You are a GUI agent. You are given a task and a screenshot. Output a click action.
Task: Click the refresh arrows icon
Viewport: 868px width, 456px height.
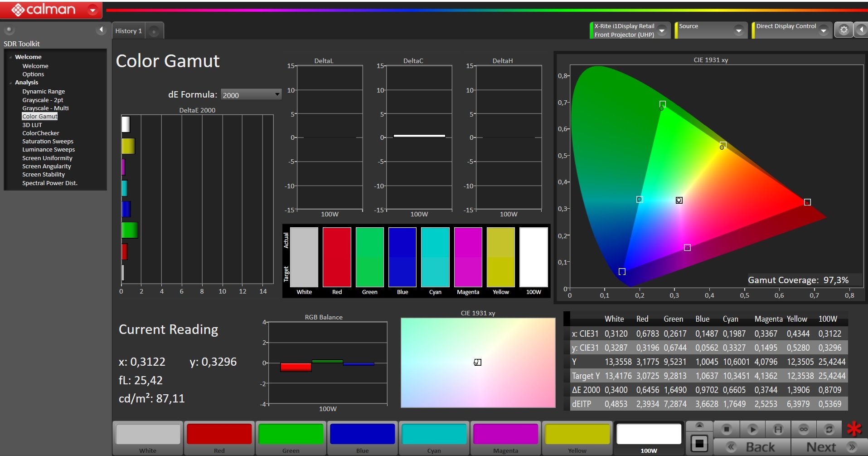(x=829, y=429)
